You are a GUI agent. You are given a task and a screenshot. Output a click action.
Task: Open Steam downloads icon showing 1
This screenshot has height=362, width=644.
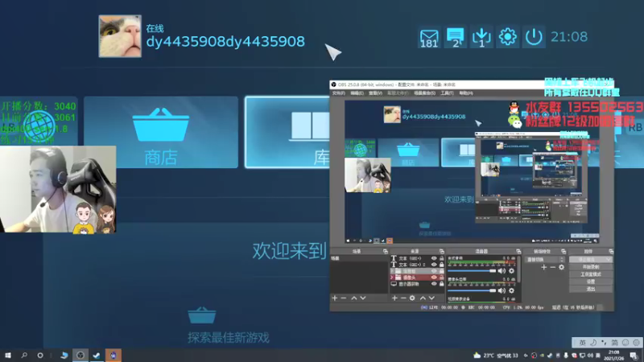tap(481, 37)
